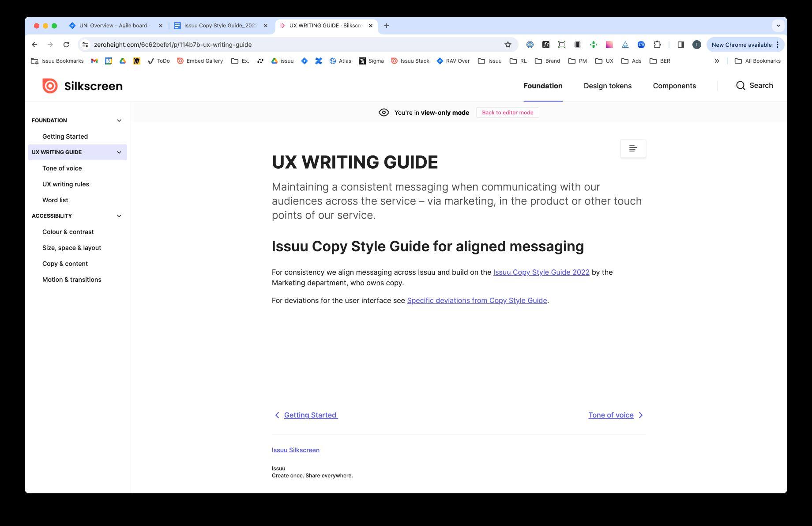The image size is (812, 526).
Task: Open the Chrome profile avatar T
Action: tap(696, 45)
